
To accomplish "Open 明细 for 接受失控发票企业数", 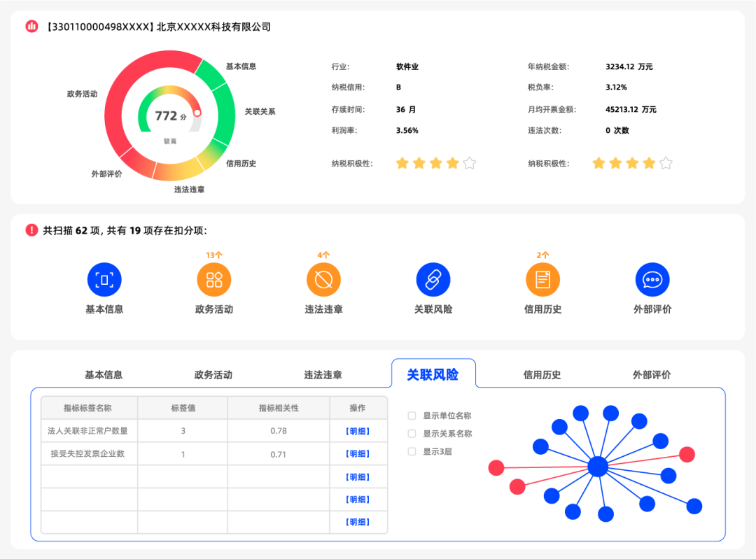I will point(358,454).
